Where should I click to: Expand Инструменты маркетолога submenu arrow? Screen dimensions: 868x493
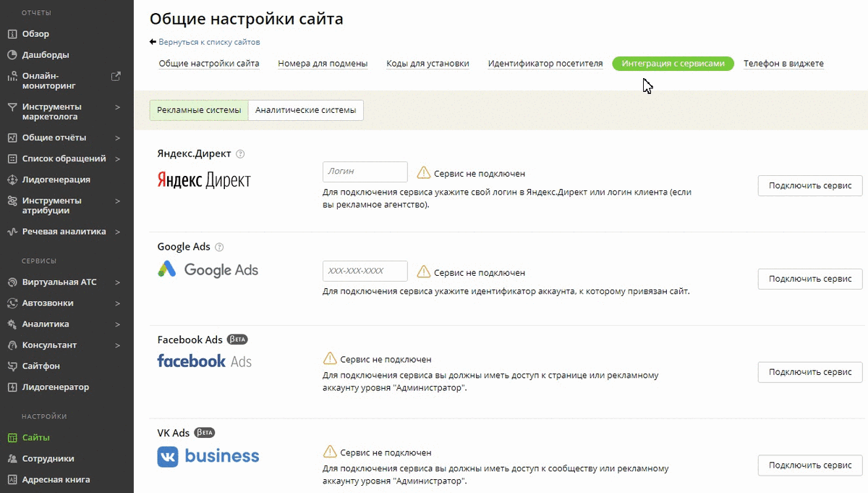pos(118,107)
